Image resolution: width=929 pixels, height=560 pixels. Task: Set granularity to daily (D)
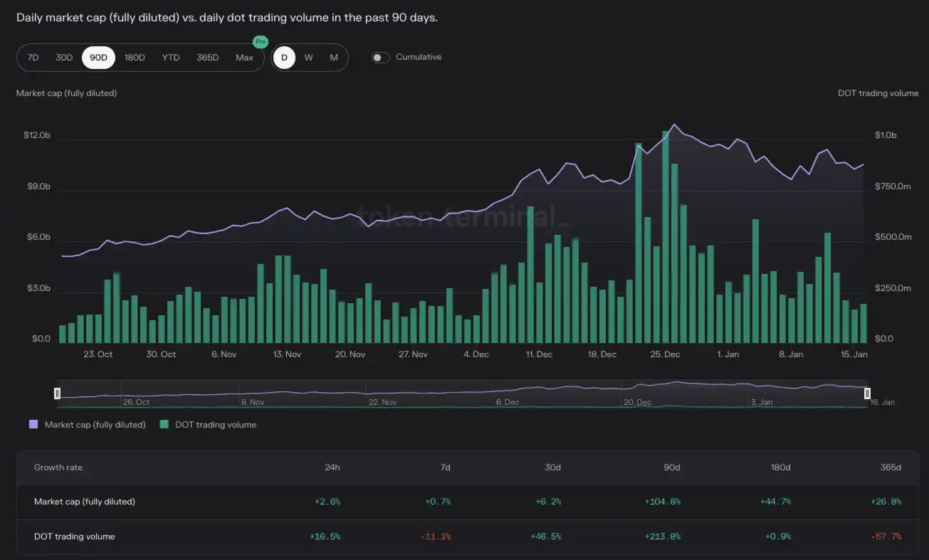point(284,58)
